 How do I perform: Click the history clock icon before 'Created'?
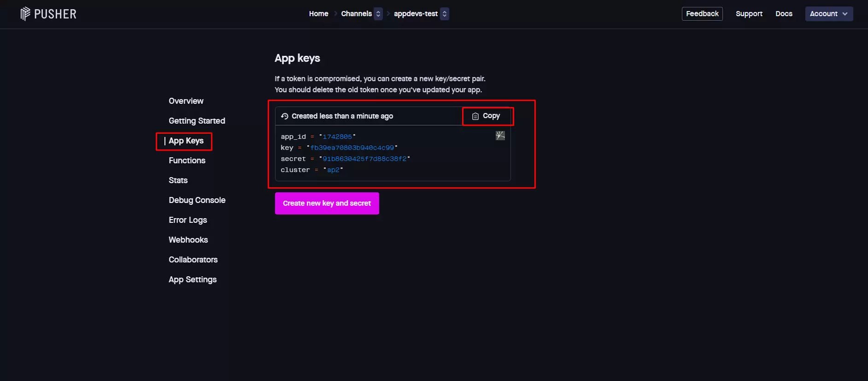[285, 116]
